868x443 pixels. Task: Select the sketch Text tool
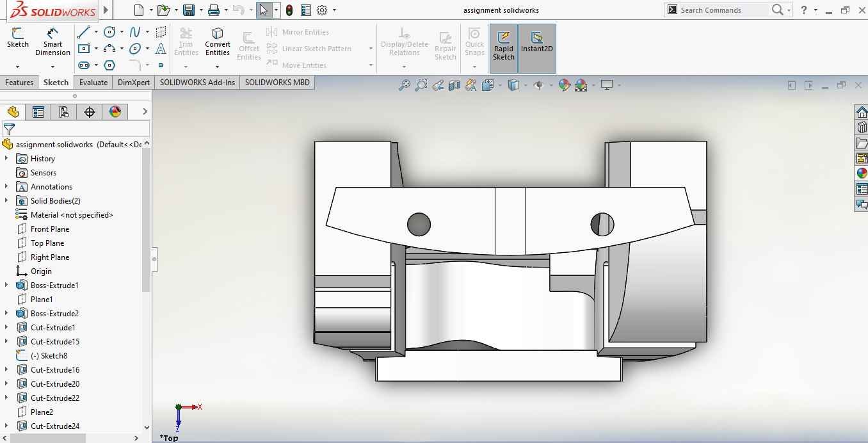161,49
